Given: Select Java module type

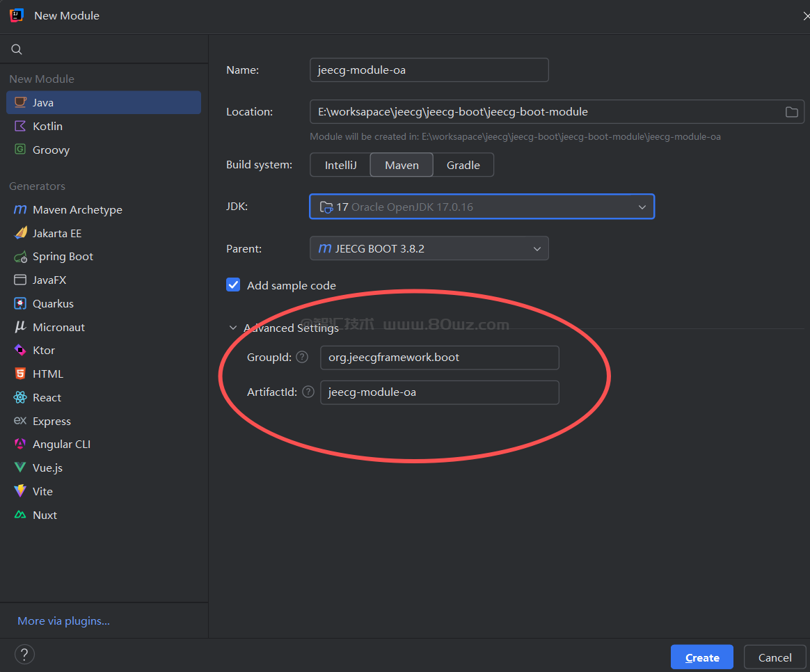Looking at the screenshot, I should [103, 102].
